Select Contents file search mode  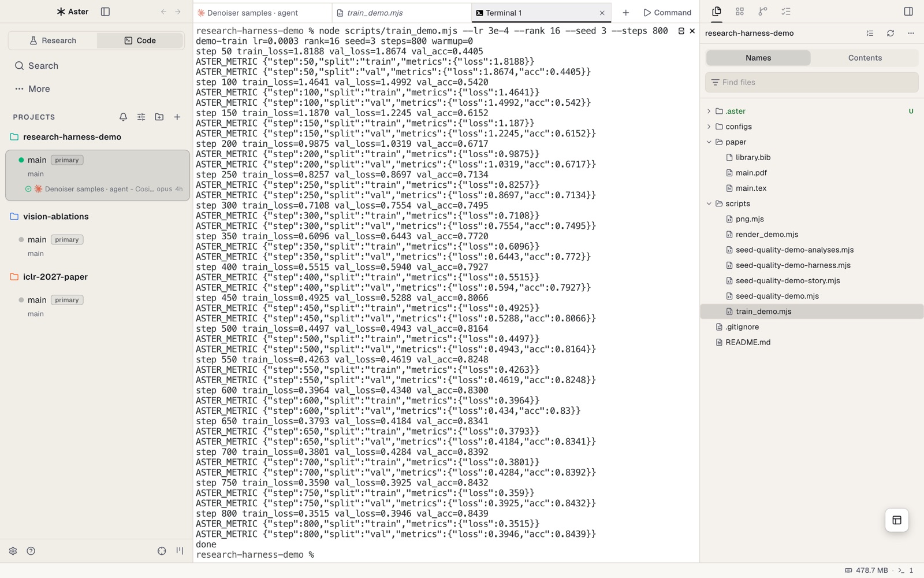point(865,58)
